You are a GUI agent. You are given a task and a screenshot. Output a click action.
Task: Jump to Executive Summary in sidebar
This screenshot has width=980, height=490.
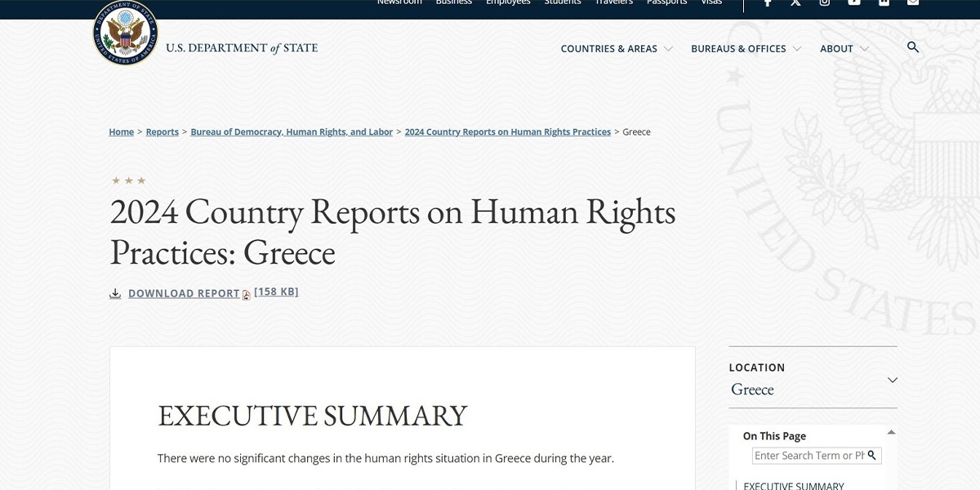tap(794, 486)
